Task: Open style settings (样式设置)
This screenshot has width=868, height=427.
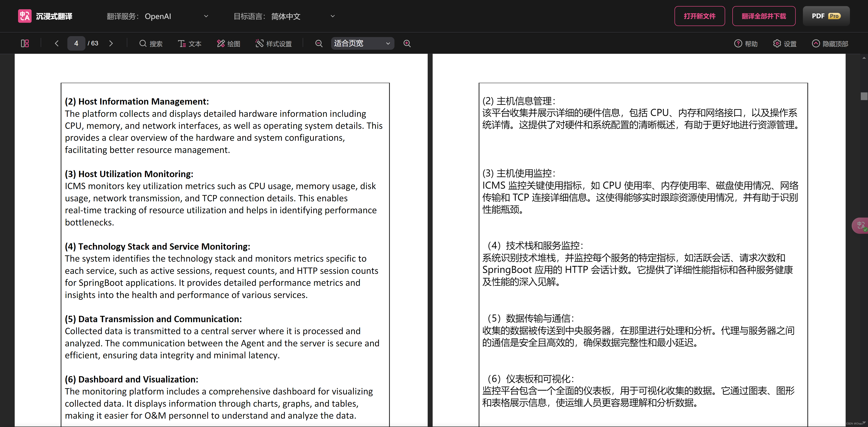Action: [x=273, y=43]
